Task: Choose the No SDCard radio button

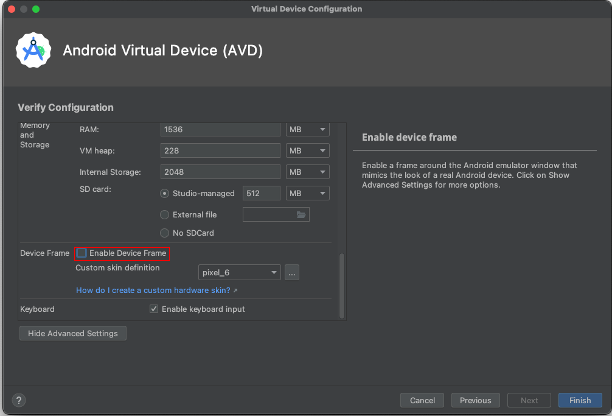Action: pyautogui.click(x=164, y=233)
